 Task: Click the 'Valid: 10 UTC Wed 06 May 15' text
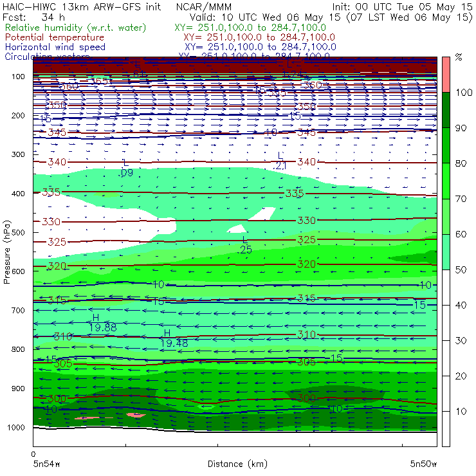[x=265, y=17]
